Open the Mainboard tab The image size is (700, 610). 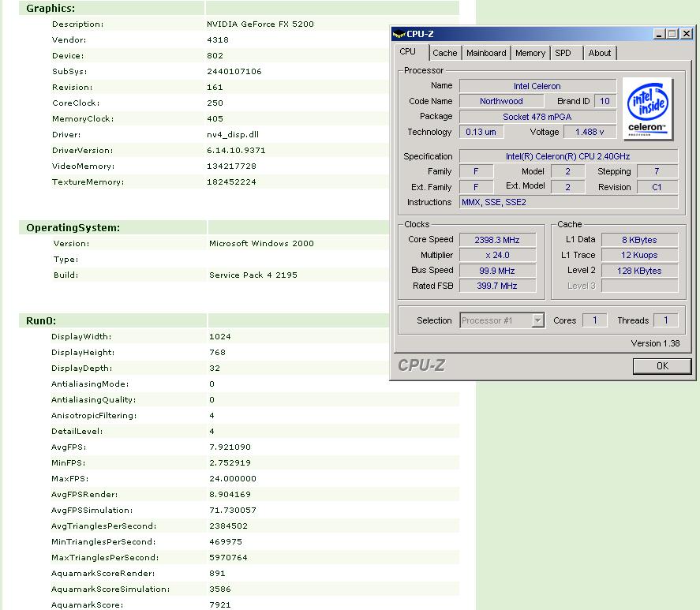click(x=486, y=53)
